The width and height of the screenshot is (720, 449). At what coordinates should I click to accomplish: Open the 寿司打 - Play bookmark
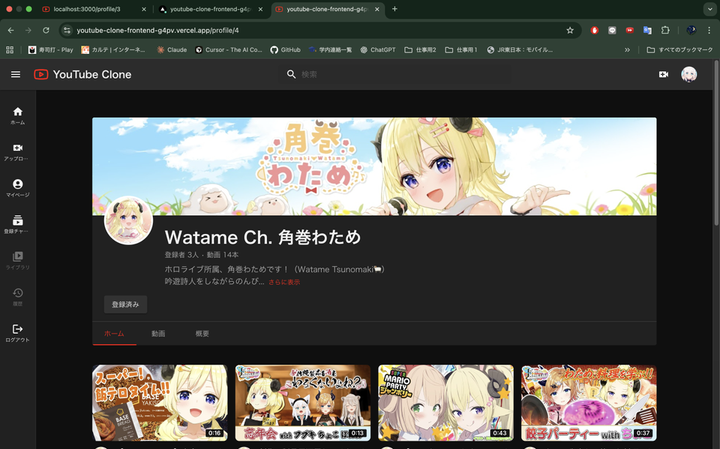point(51,50)
